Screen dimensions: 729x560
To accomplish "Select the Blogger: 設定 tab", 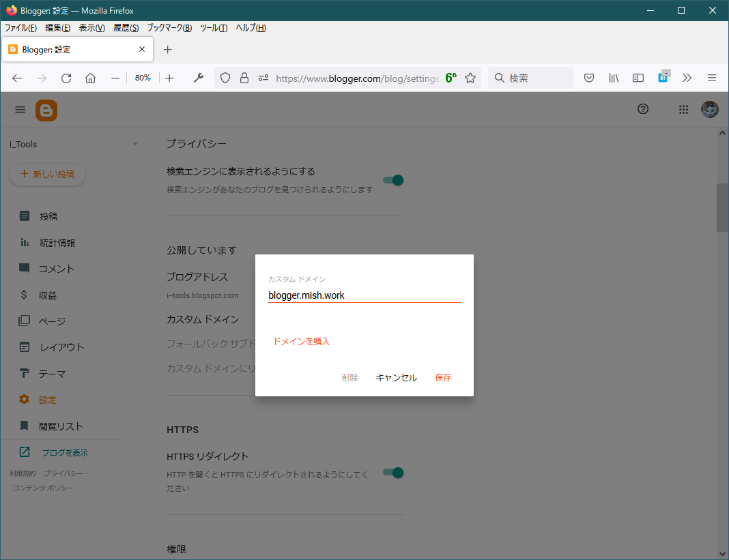I will click(x=77, y=49).
